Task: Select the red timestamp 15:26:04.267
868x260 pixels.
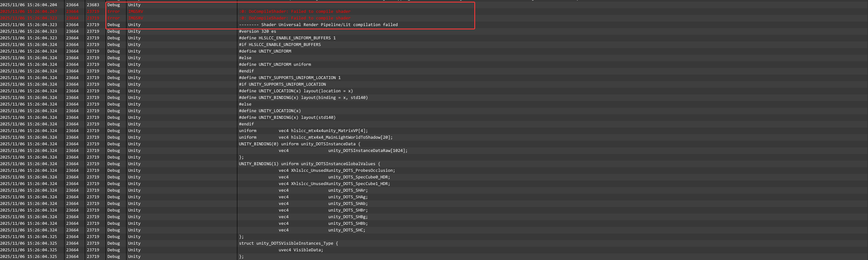Action: [29, 12]
